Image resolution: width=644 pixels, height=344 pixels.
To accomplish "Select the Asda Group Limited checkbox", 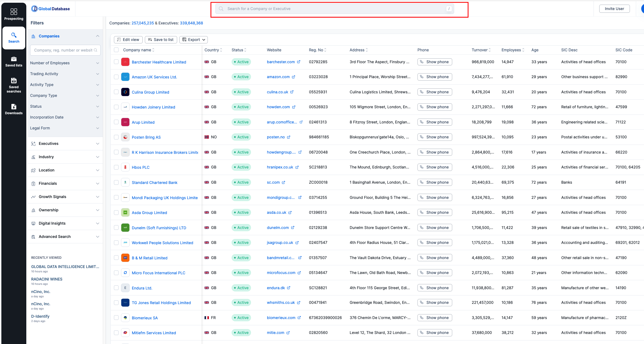I will click(116, 212).
